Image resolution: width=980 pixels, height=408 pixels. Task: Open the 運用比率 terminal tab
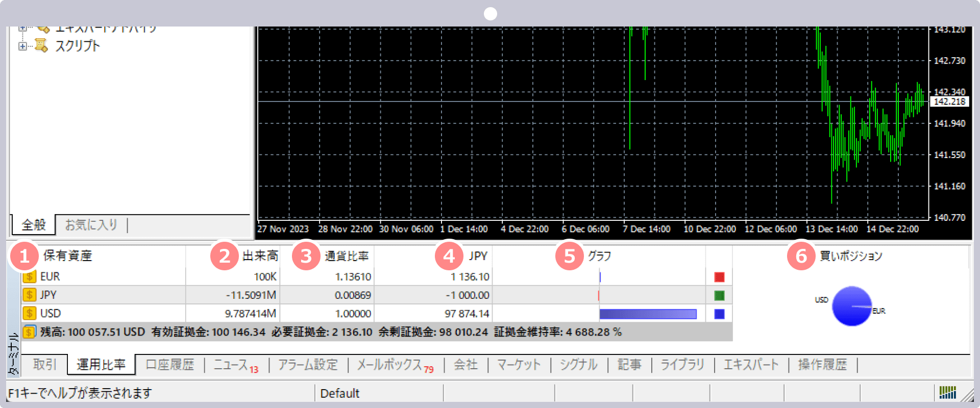101,365
